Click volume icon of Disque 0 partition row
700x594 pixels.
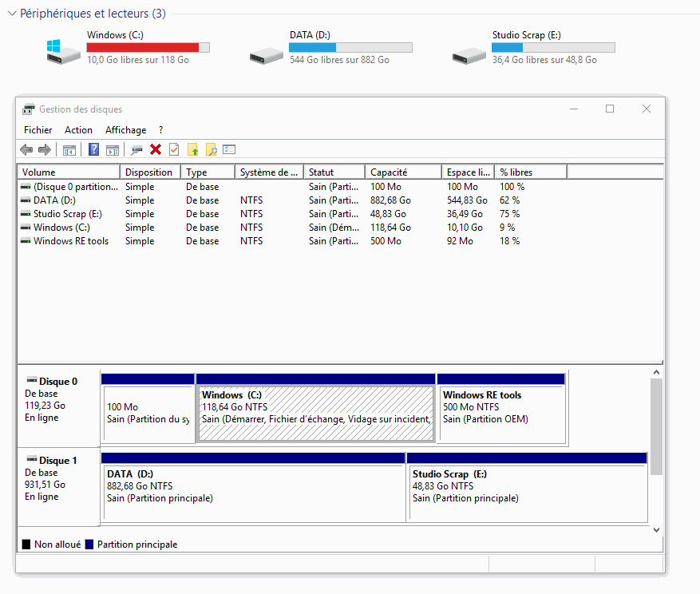point(26,186)
